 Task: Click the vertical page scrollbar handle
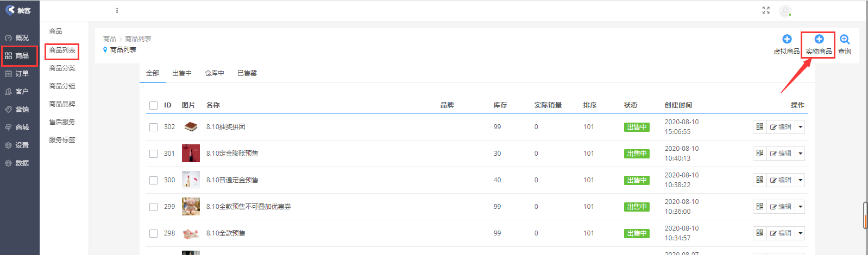tap(865, 215)
